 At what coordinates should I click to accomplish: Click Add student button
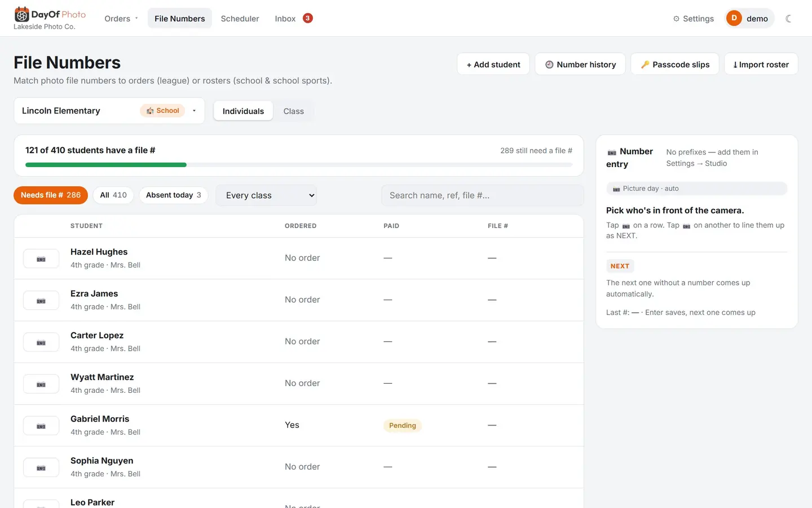[x=493, y=64]
